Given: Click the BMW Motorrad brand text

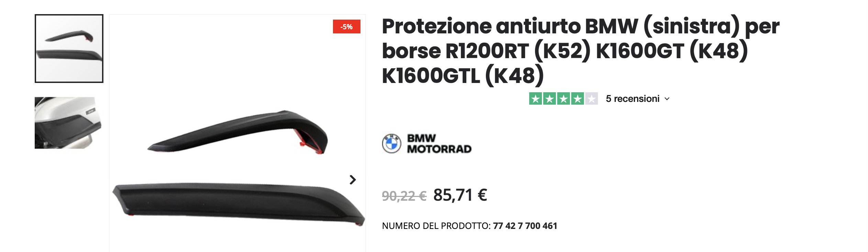Looking at the screenshot, I should point(439,144).
